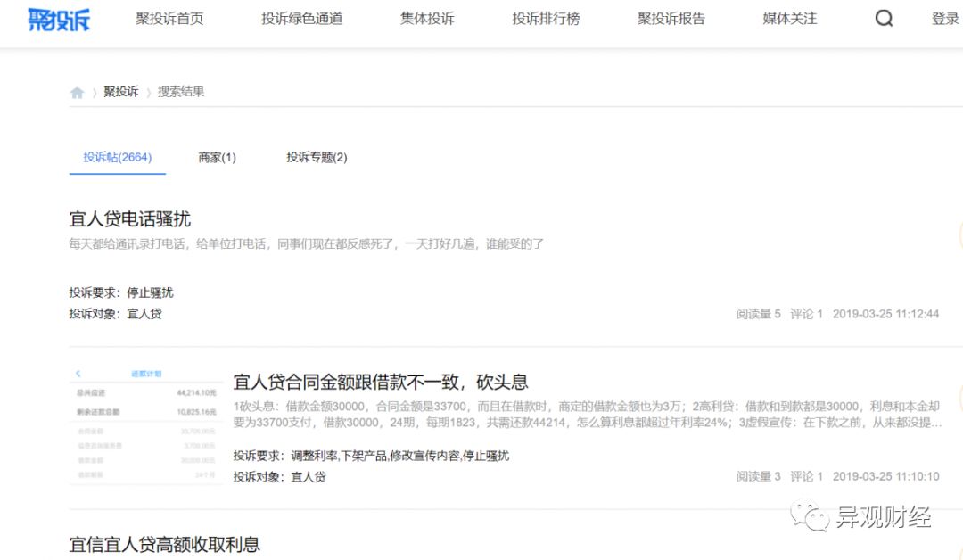Click the 聚投诉 site logo
This screenshot has width=963, height=560.
[59, 19]
